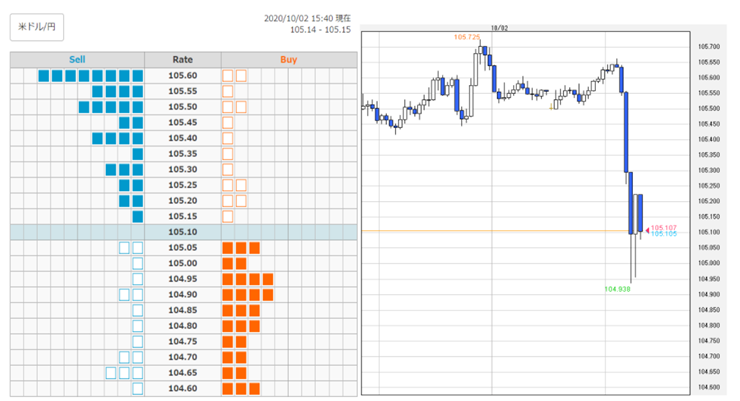Click the pink 105.107 current price marker
Viewport: 740px width, 401px height.
click(x=664, y=228)
